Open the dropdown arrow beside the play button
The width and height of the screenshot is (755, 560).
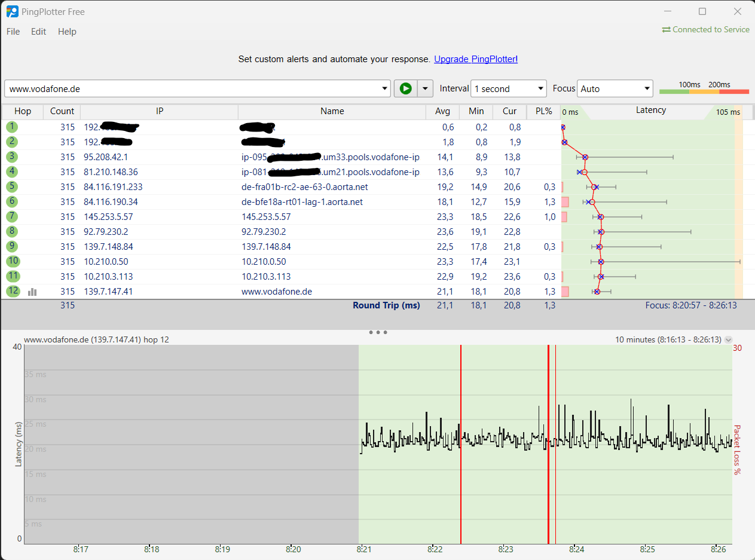point(425,88)
